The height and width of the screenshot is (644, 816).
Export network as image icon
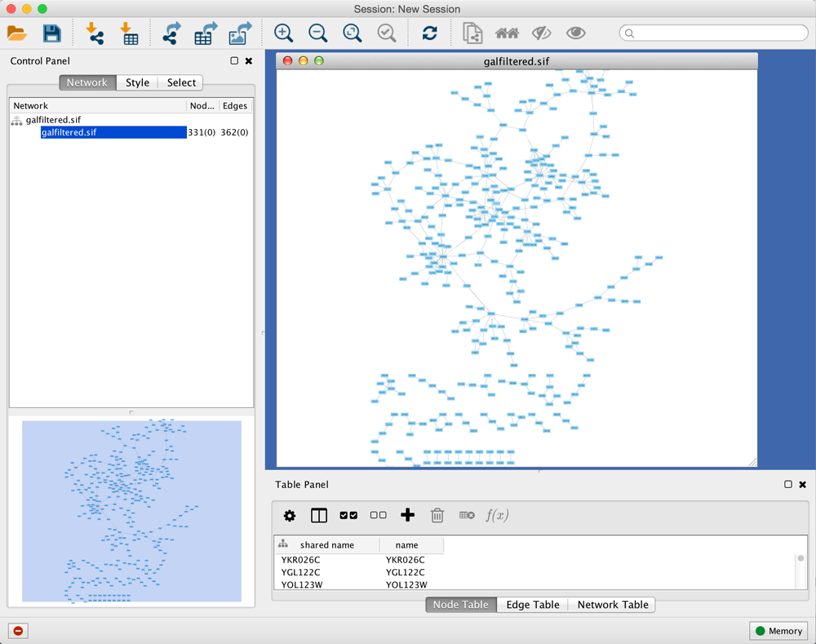[240, 33]
